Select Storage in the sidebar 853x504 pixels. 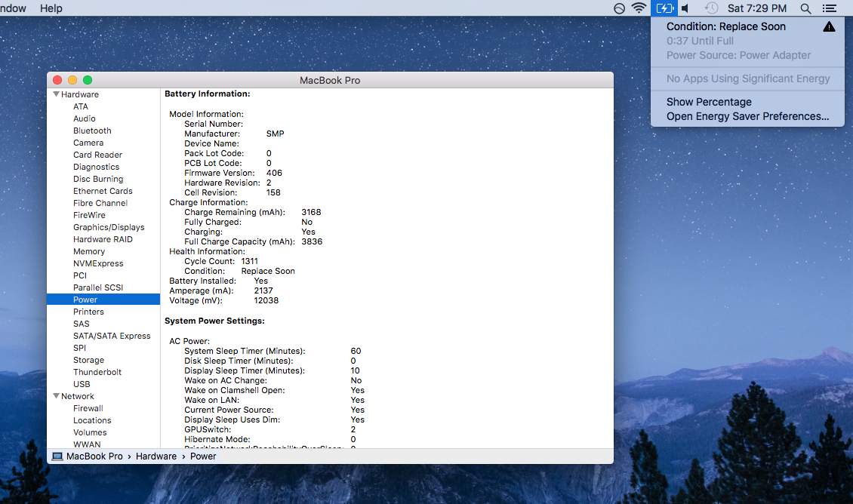[88, 360]
